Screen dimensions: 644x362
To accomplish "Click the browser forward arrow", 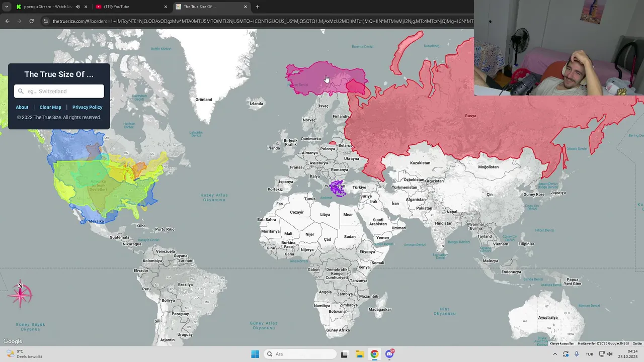I will click(19, 21).
